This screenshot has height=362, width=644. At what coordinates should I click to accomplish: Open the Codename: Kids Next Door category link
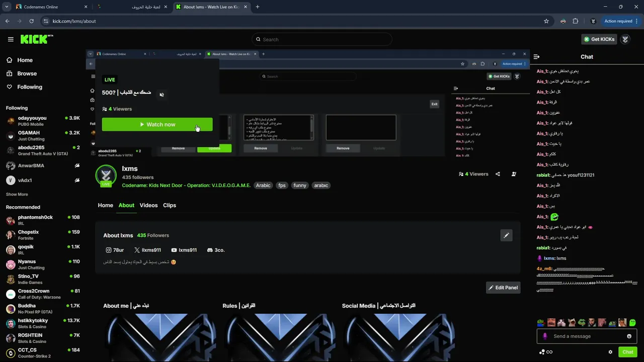pos(186,186)
